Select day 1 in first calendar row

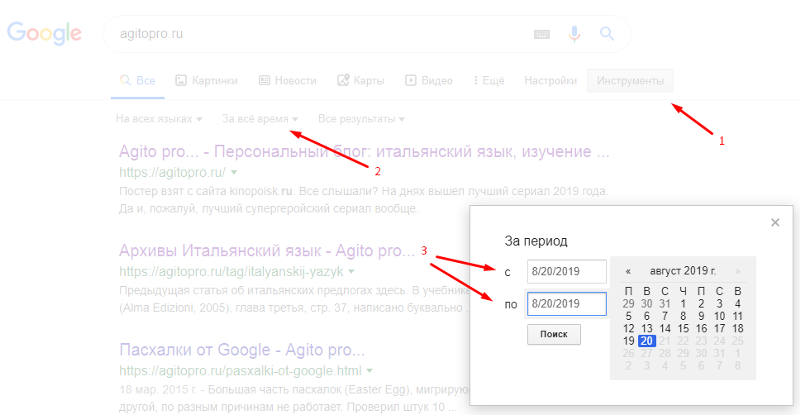click(x=683, y=304)
